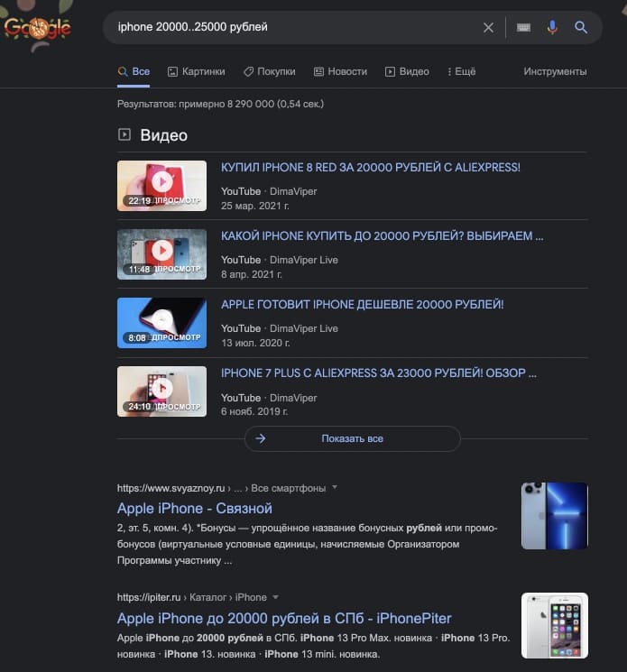Click date 25 мар. 2021 г.
The height and width of the screenshot is (672, 627).
(x=255, y=206)
